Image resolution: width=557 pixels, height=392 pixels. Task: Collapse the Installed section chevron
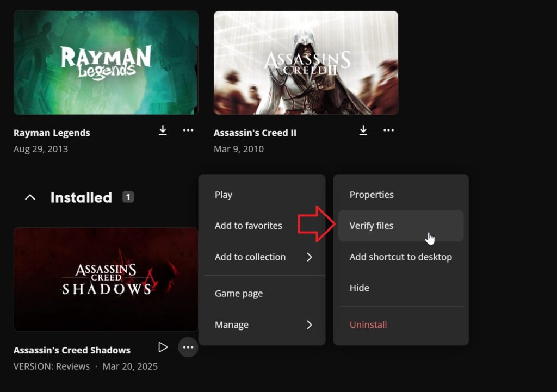point(30,197)
